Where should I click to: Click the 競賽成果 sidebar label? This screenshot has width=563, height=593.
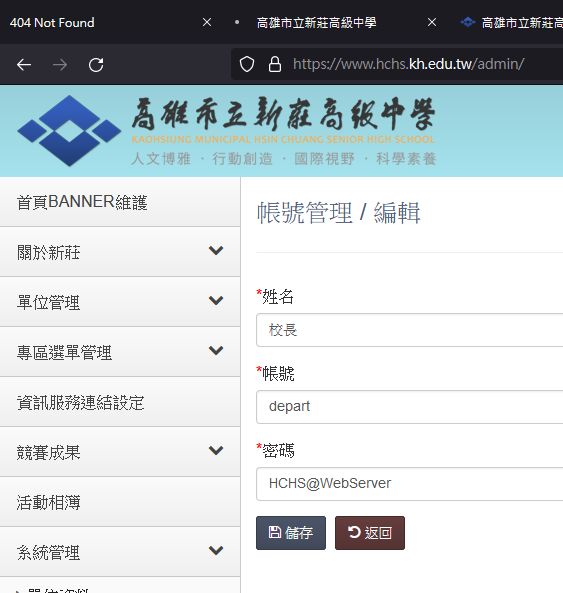click(x=48, y=452)
